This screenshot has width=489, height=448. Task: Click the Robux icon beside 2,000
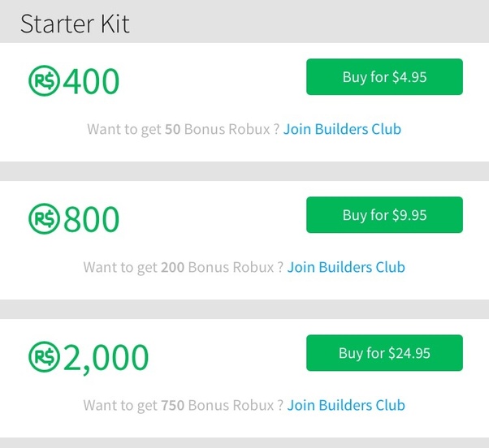click(x=44, y=357)
